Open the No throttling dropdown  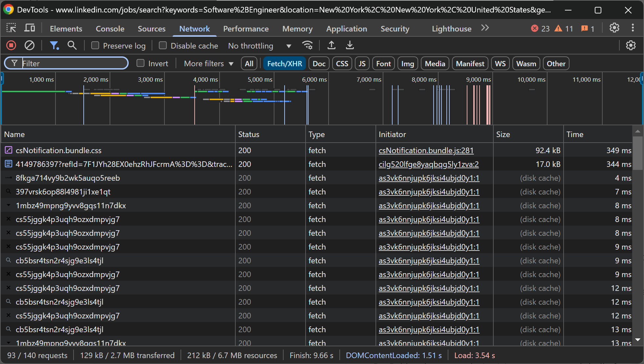[259, 46]
